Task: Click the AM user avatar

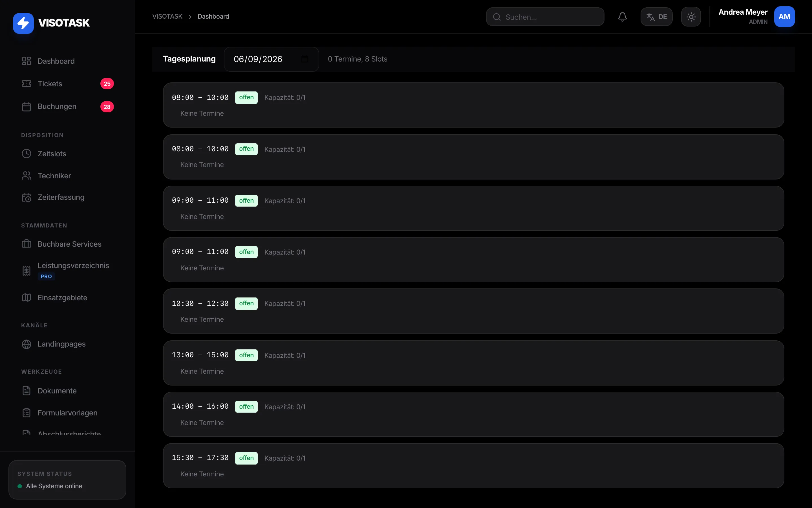Action: click(x=784, y=17)
